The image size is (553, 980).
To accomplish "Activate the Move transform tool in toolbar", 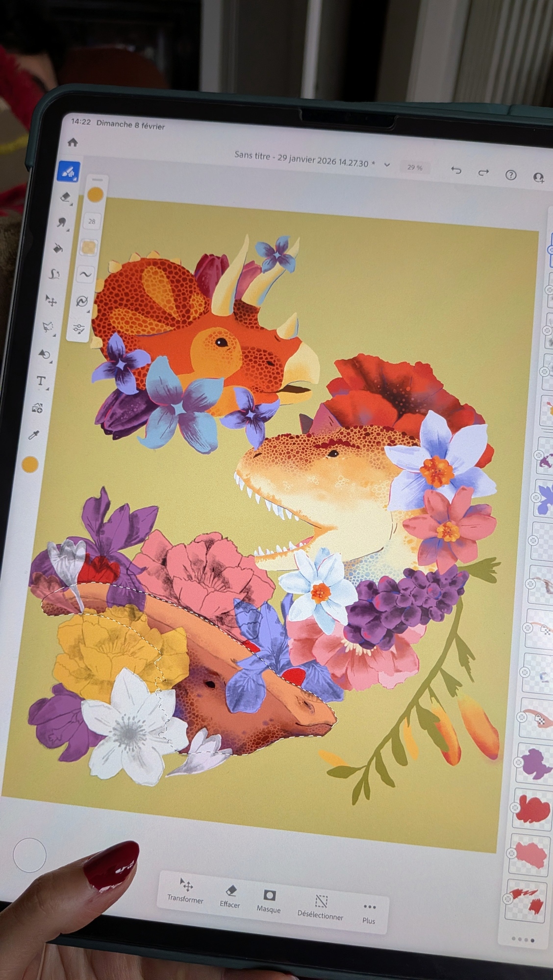I will (x=51, y=300).
